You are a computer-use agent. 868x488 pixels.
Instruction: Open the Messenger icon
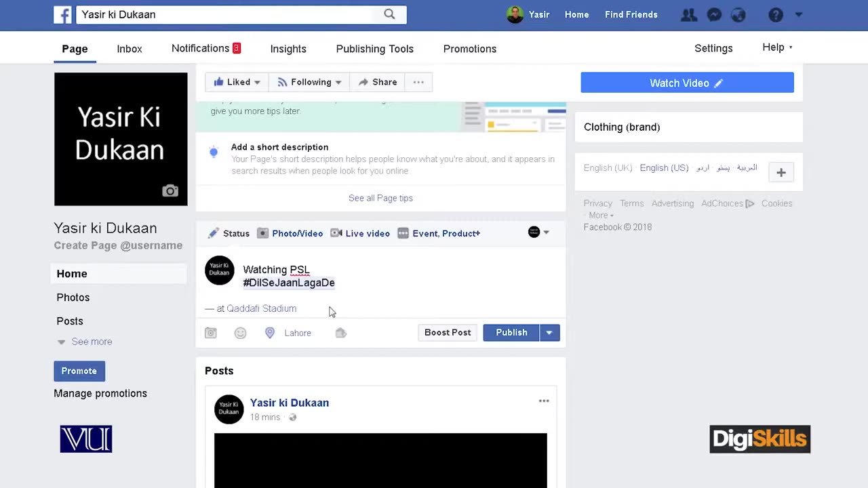(x=714, y=15)
